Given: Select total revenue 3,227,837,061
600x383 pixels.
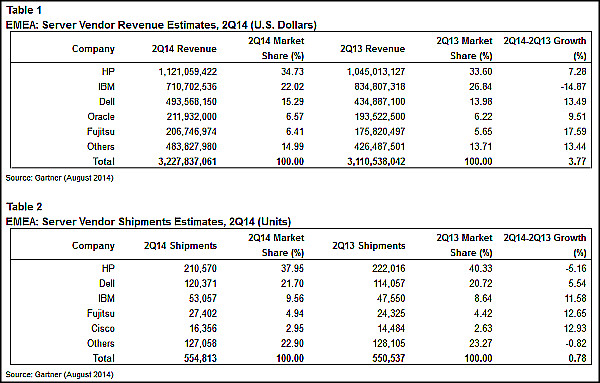Looking at the screenshot, I should [188, 161].
